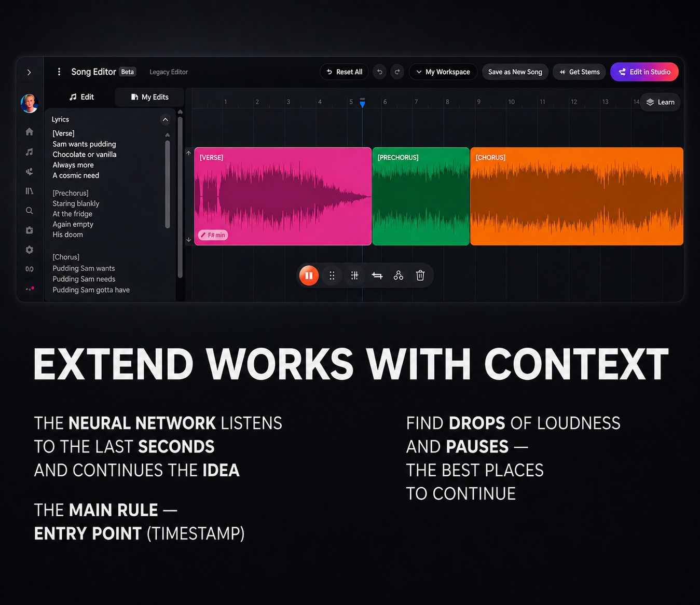
Task: Click the notification dot icon at sidebar bottom
Action: point(30,288)
